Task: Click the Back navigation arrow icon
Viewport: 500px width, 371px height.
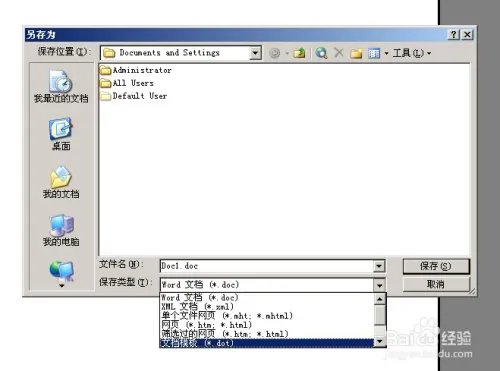Action: [275, 53]
